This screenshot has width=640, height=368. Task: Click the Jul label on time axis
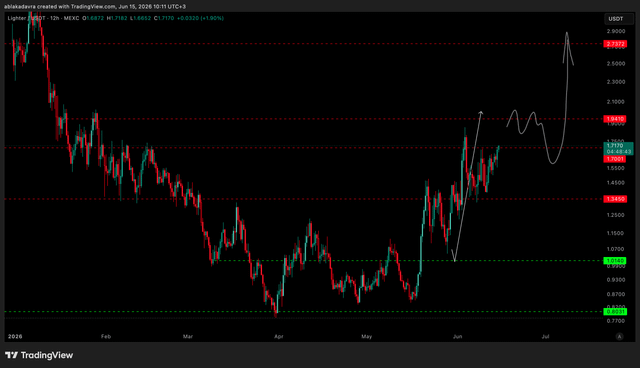545,337
